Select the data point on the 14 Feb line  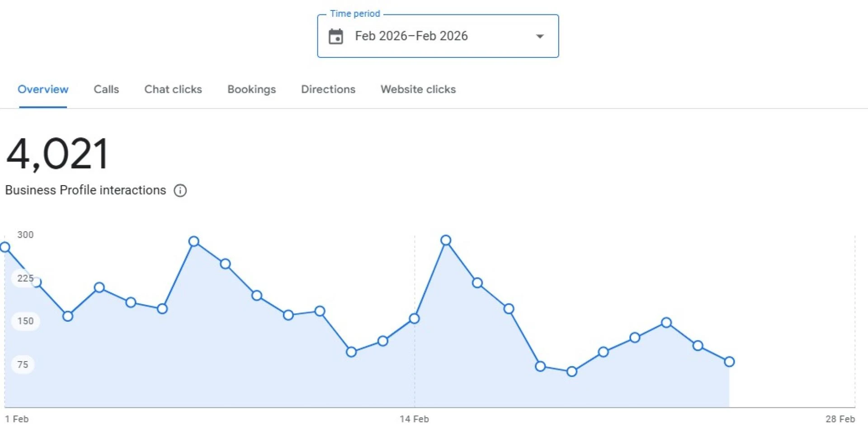414,319
